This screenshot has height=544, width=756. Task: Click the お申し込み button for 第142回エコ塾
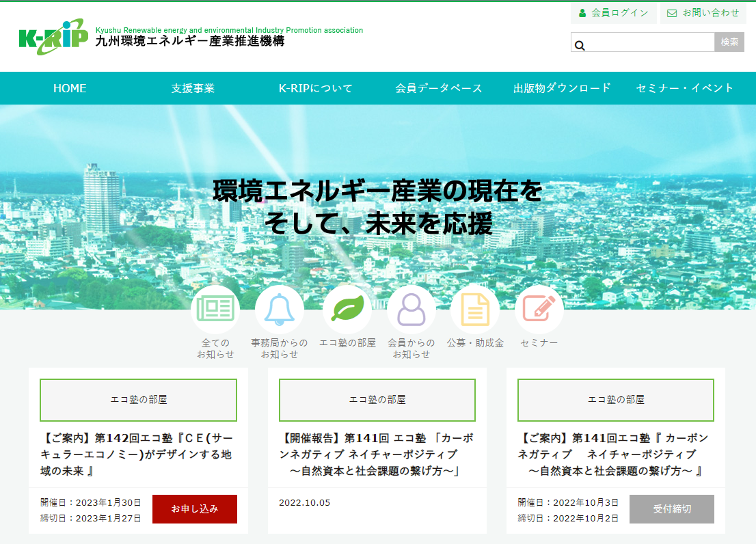pyautogui.click(x=195, y=509)
